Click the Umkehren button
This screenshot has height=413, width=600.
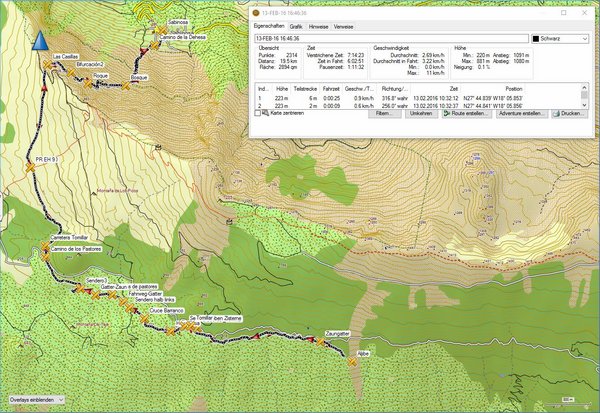coord(421,114)
